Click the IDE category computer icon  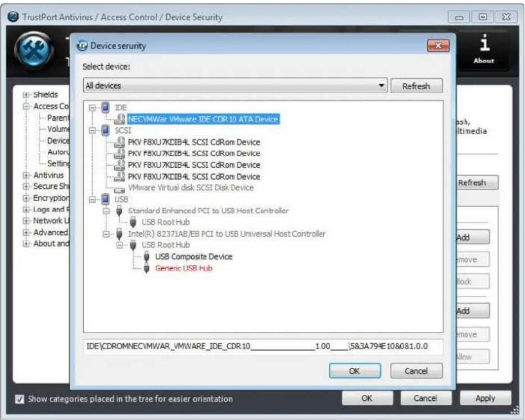click(x=106, y=107)
